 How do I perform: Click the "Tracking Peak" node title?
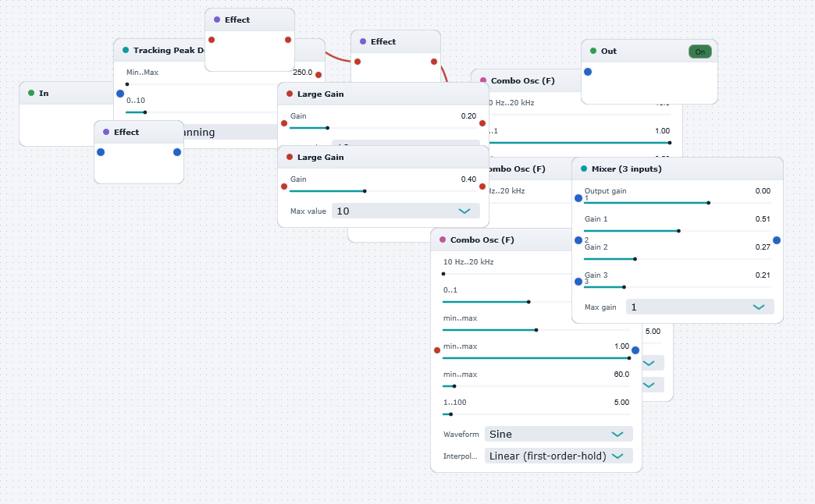[x=169, y=51]
